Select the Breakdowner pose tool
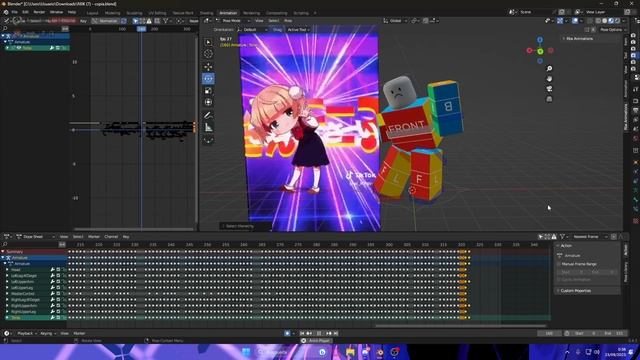Image resolution: width=640 pixels, height=360 pixels. (x=209, y=140)
